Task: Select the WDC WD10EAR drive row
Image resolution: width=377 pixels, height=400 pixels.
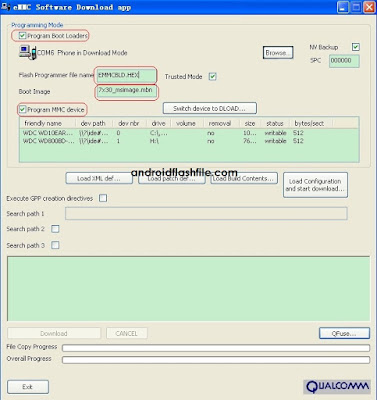Action: coord(189,133)
